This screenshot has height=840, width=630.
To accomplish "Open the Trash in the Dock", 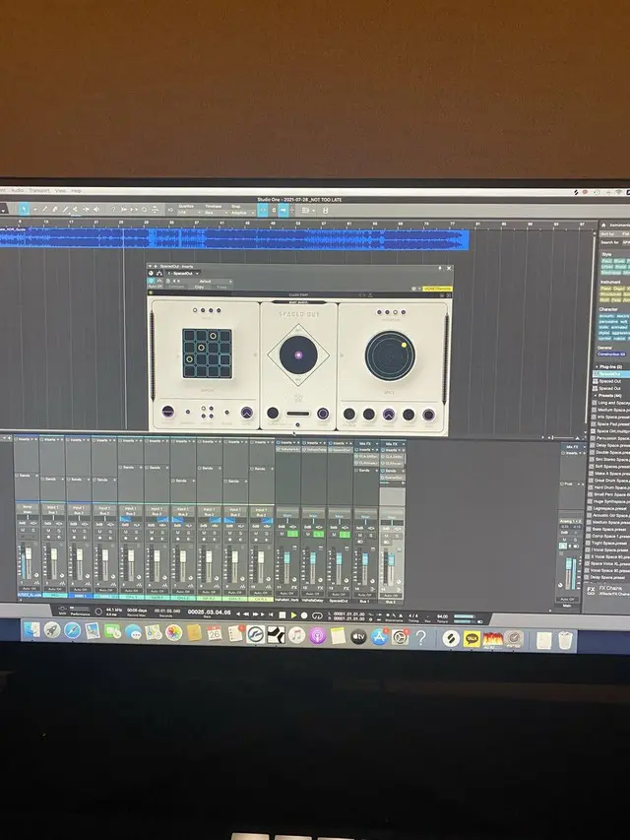I will [565, 640].
